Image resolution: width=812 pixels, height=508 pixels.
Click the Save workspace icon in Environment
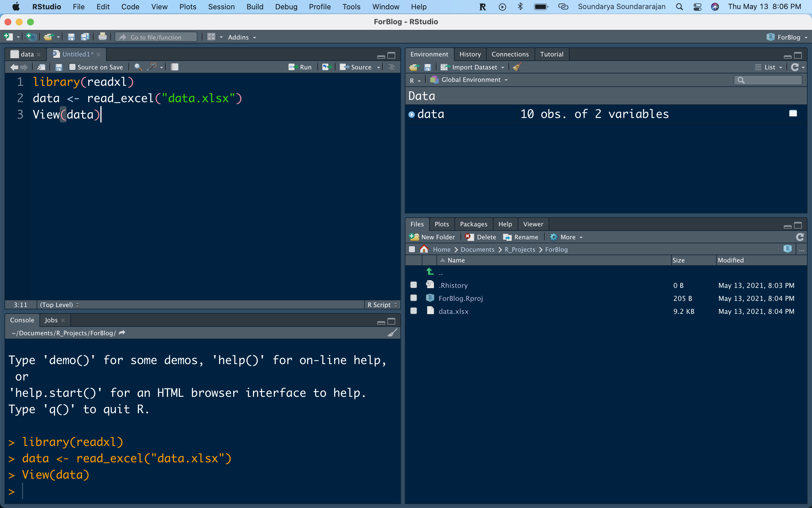427,67
